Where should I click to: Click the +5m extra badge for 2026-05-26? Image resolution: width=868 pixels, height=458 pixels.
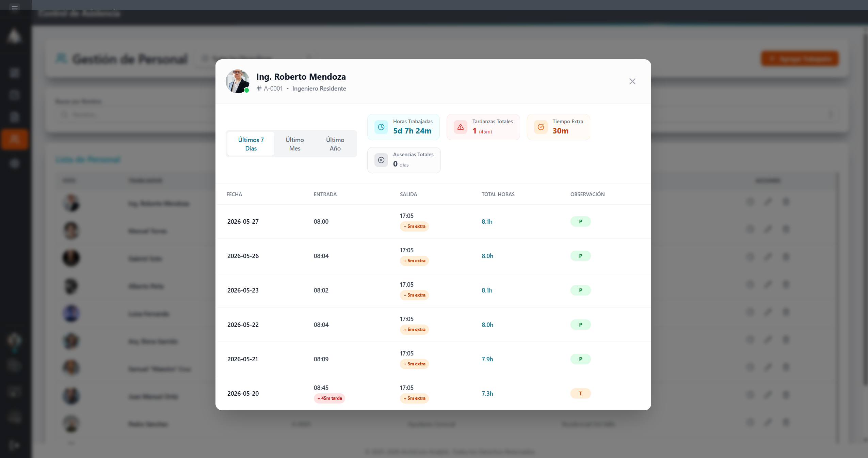point(414,260)
